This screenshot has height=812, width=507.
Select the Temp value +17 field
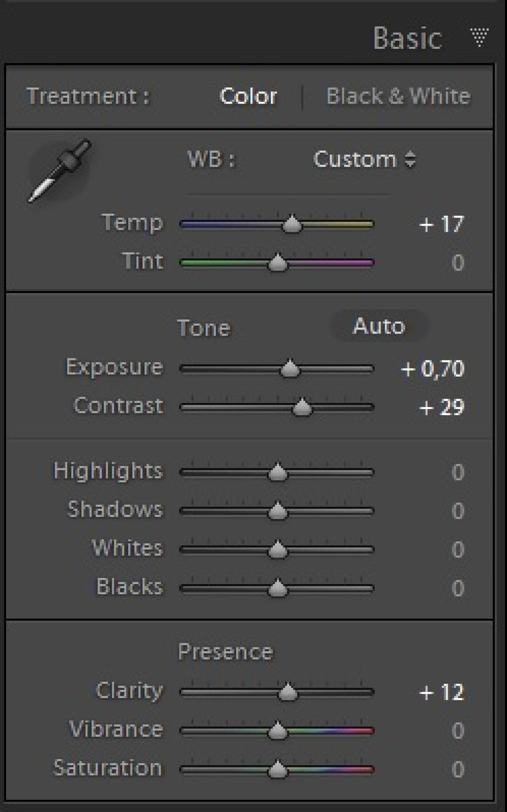tap(442, 224)
